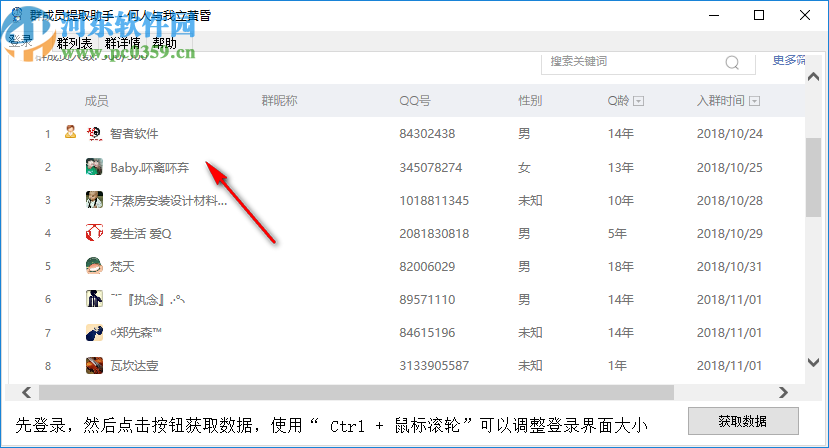Click the avatar of 爱生活 爱Q

(94, 233)
